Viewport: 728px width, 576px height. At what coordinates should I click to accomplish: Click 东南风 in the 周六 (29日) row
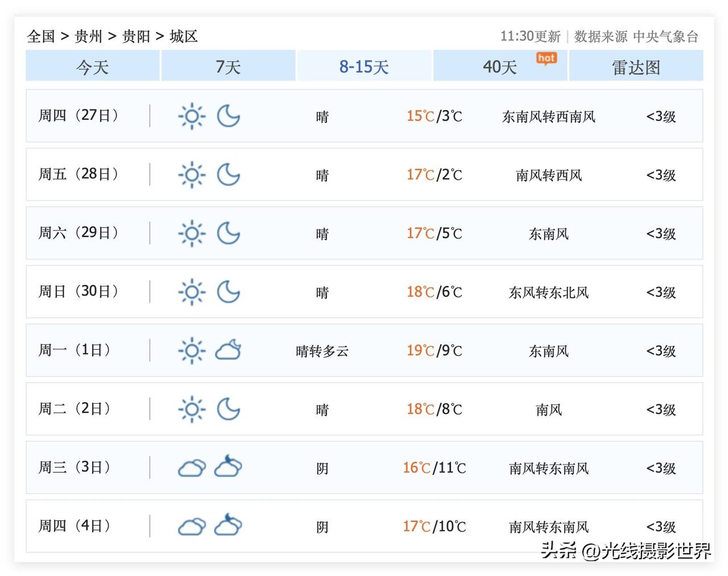pos(549,234)
